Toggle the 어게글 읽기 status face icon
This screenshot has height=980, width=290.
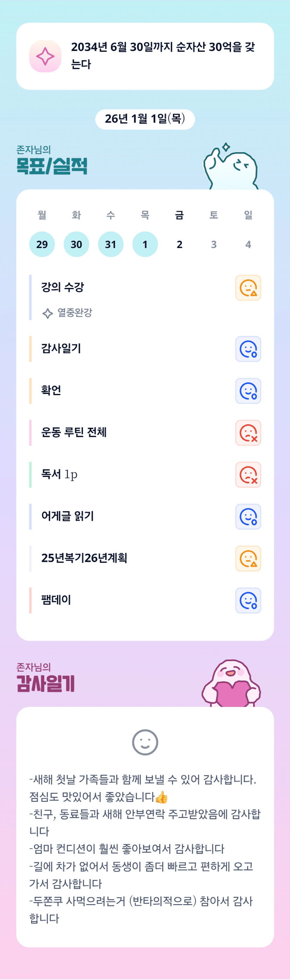pyautogui.click(x=248, y=516)
